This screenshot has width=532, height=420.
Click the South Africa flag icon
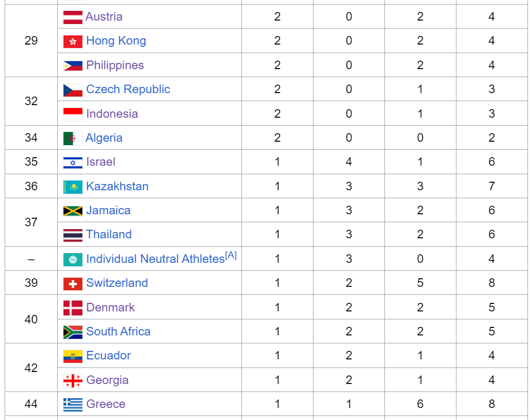(73, 332)
